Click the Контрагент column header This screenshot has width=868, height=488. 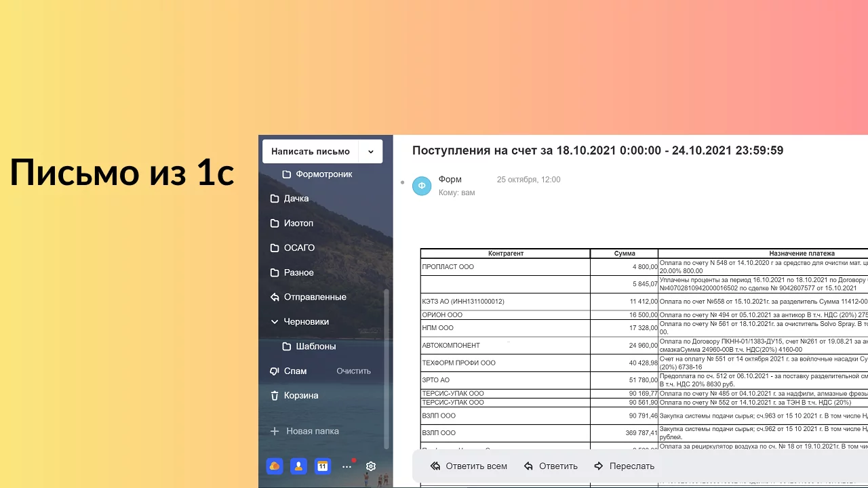[506, 253]
